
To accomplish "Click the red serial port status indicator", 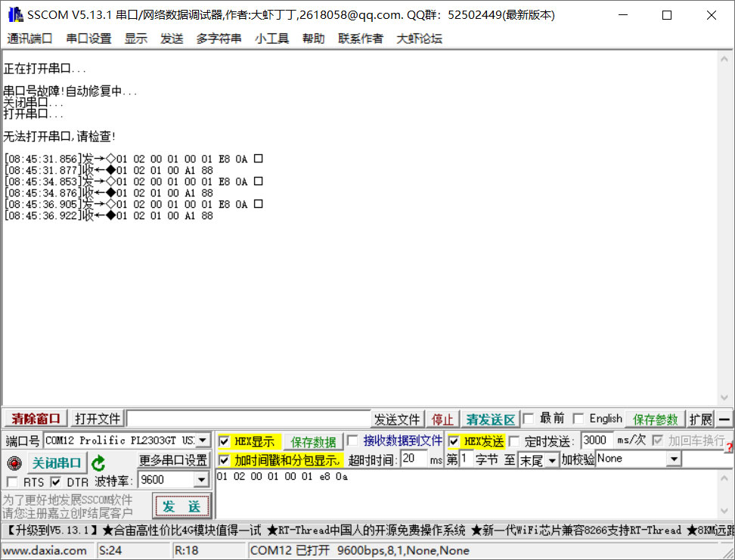I will (x=14, y=463).
